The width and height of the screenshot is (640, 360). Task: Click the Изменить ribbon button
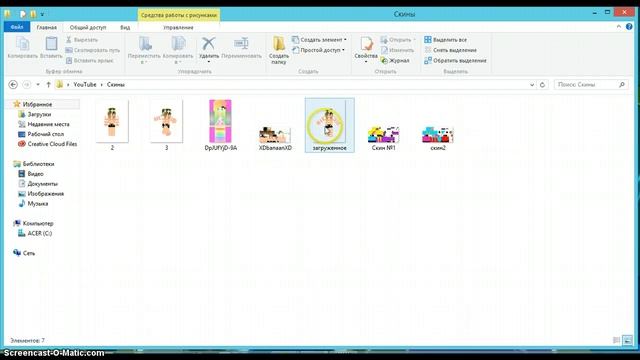pos(397,50)
